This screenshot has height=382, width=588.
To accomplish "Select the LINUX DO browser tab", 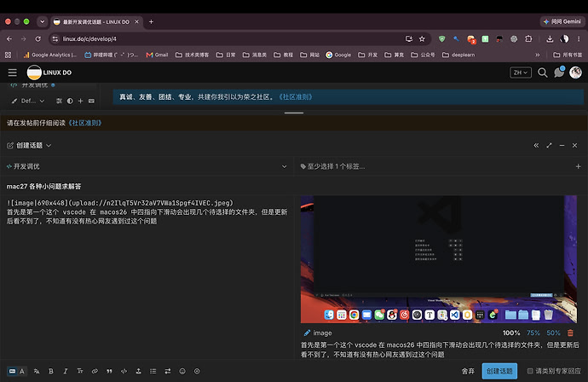I will click(x=96, y=22).
